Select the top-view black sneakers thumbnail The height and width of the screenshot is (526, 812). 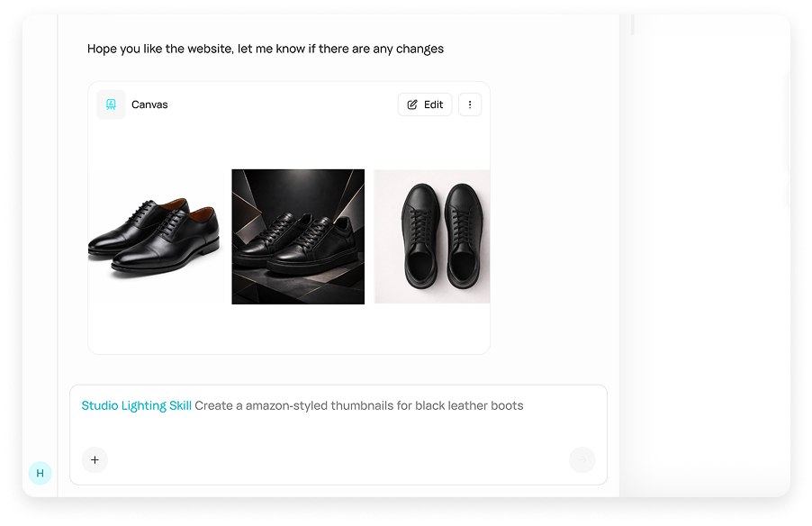[x=432, y=237]
